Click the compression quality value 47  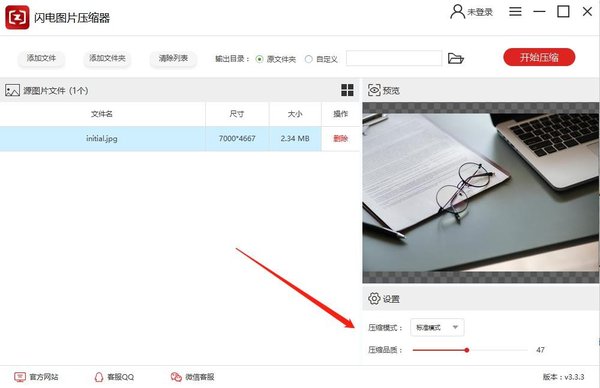pos(540,350)
